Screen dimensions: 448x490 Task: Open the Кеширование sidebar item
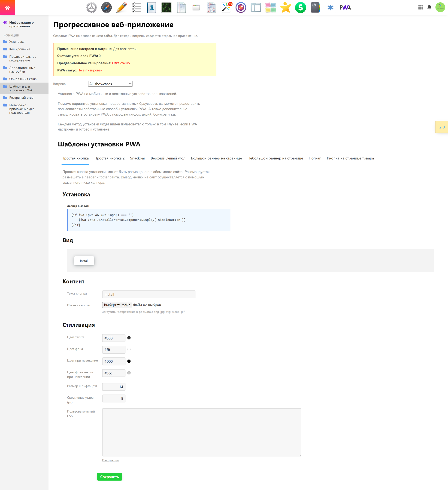point(20,49)
